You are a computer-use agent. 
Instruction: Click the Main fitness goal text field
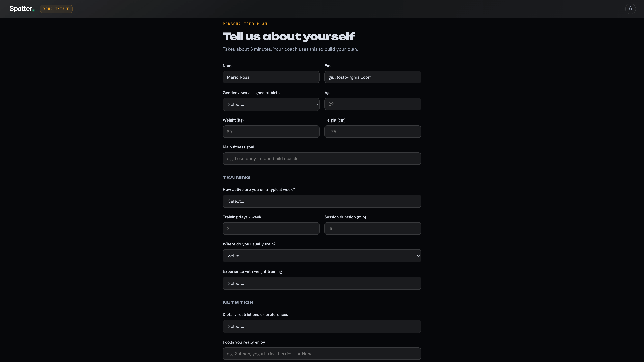[x=322, y=159]
